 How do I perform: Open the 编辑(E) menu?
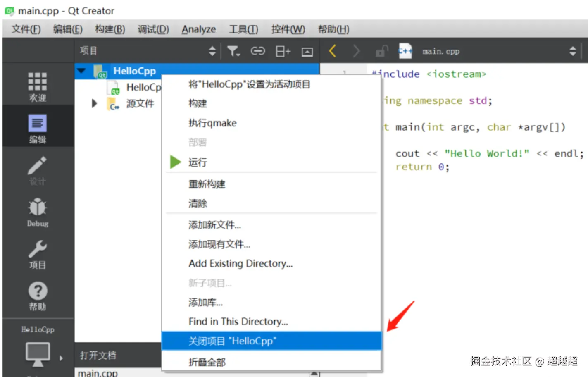tap(68, 29)
